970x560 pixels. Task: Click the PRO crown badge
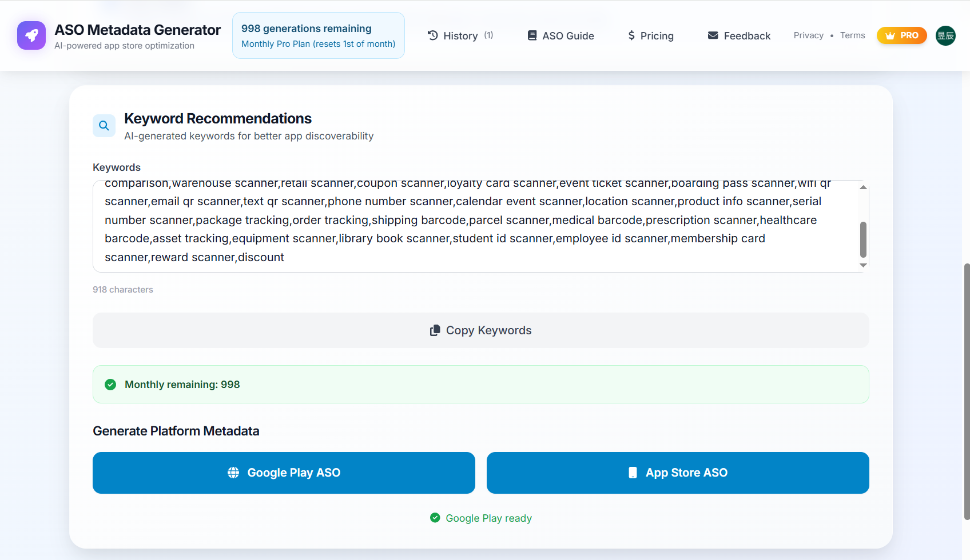pos(901,35)
